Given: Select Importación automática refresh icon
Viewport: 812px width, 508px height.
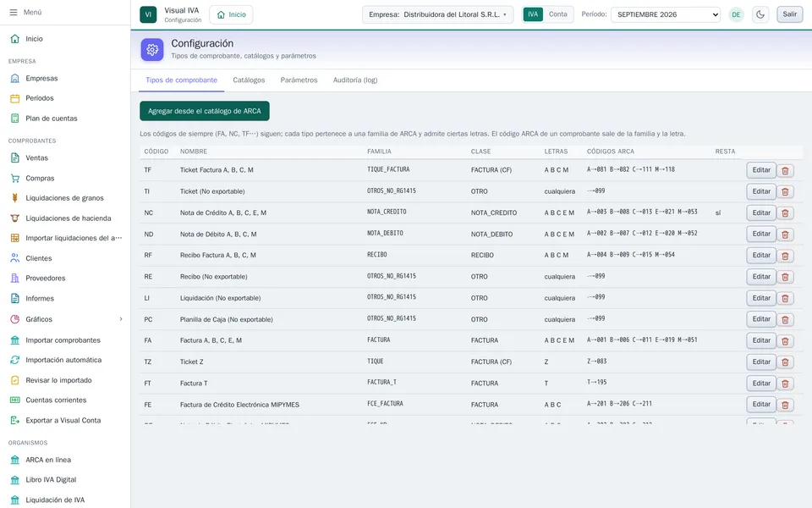Looking at the screenshot, I should 15,360.
